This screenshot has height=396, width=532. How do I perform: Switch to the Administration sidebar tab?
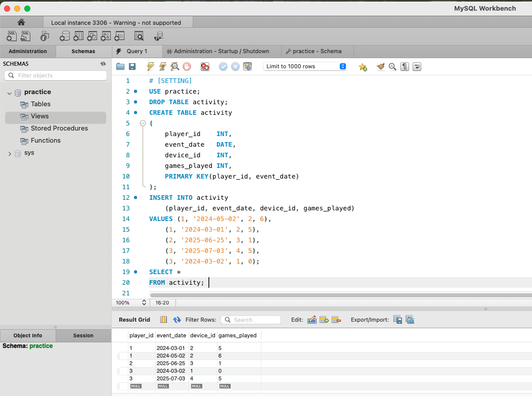coord(28,51)
